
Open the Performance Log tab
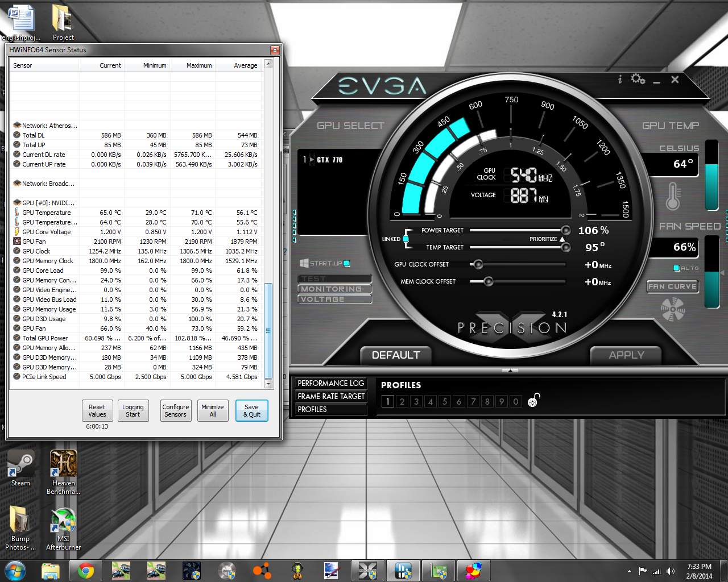pyautogui.click(x=330, y=384)
